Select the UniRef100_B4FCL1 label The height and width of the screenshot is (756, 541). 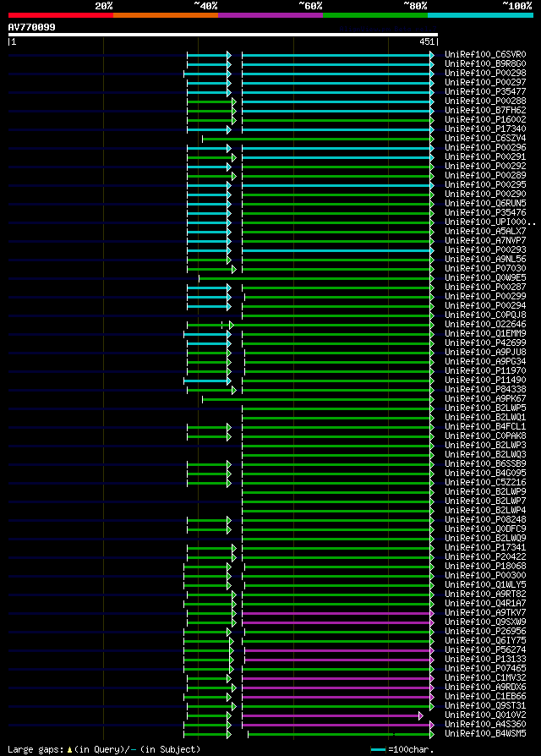tap(485, 427)
